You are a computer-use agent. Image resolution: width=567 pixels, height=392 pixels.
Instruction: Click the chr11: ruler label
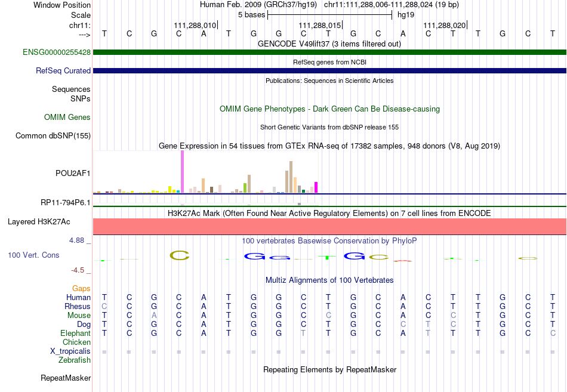(80, 25)
